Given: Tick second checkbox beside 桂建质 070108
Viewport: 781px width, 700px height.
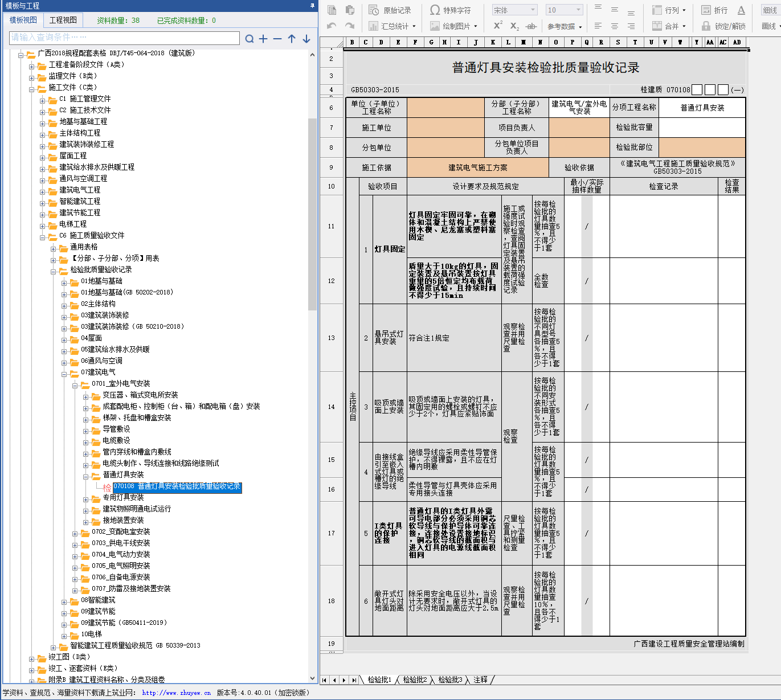Looking at the screenshot, I should tap(710, 89).
